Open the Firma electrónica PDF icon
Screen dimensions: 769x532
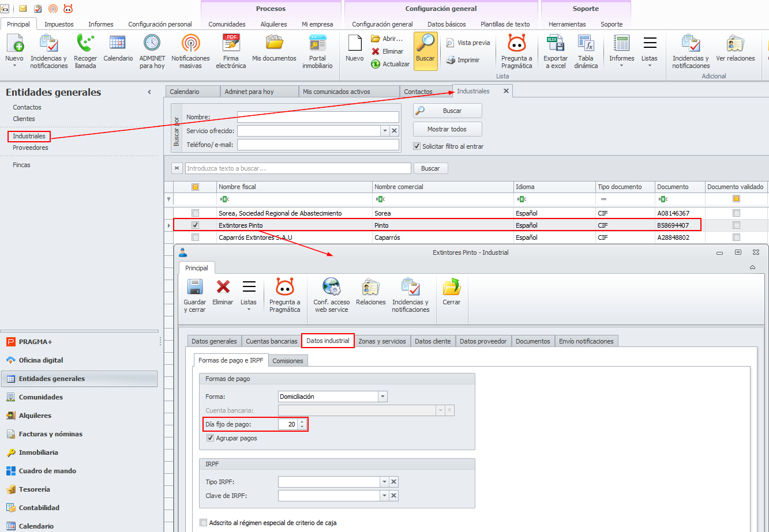[231, 51]
